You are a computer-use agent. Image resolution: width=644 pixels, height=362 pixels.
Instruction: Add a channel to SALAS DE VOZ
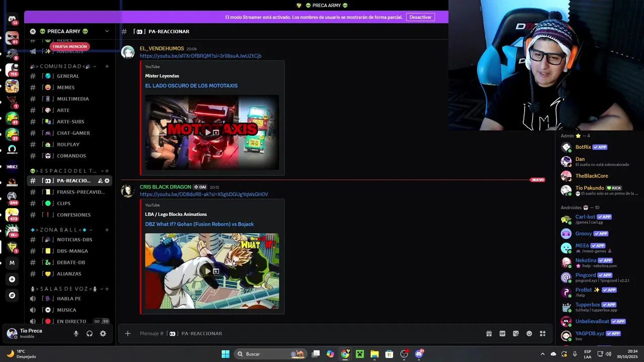click(107, 289)
